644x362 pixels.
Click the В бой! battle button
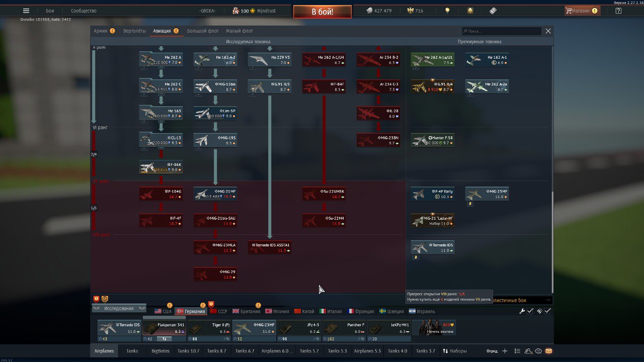322,12
